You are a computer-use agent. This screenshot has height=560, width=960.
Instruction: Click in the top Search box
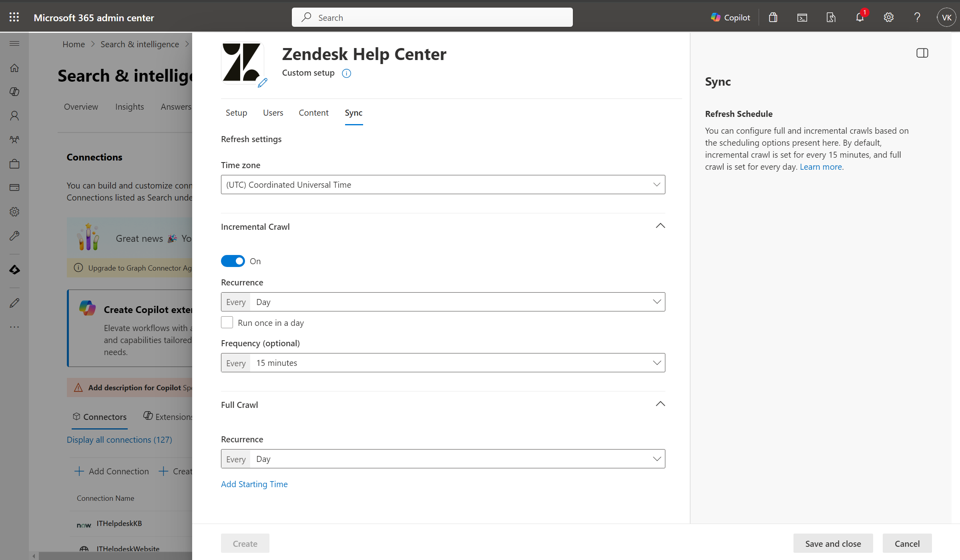432,17
